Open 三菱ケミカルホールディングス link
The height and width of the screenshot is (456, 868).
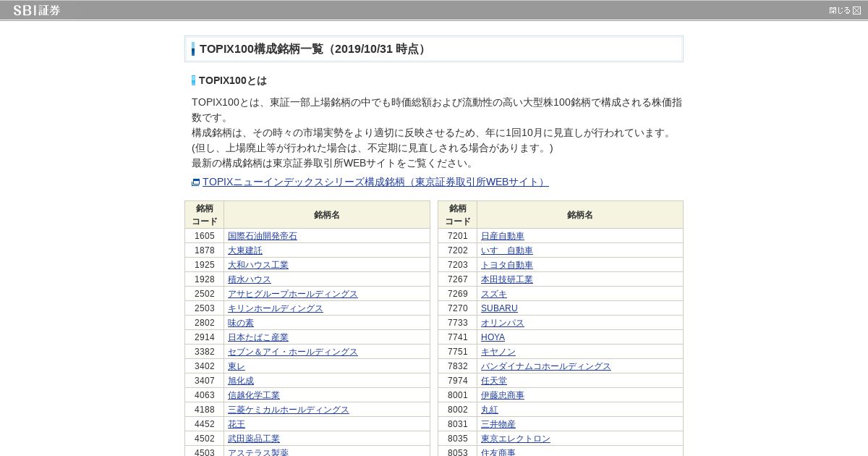pyautogui.click(x=289, y=410)
